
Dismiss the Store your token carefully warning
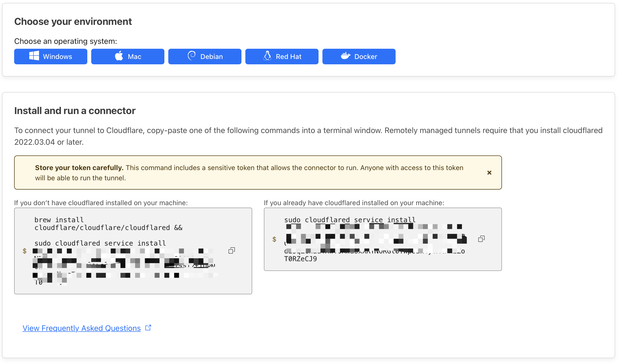point(489,173)
